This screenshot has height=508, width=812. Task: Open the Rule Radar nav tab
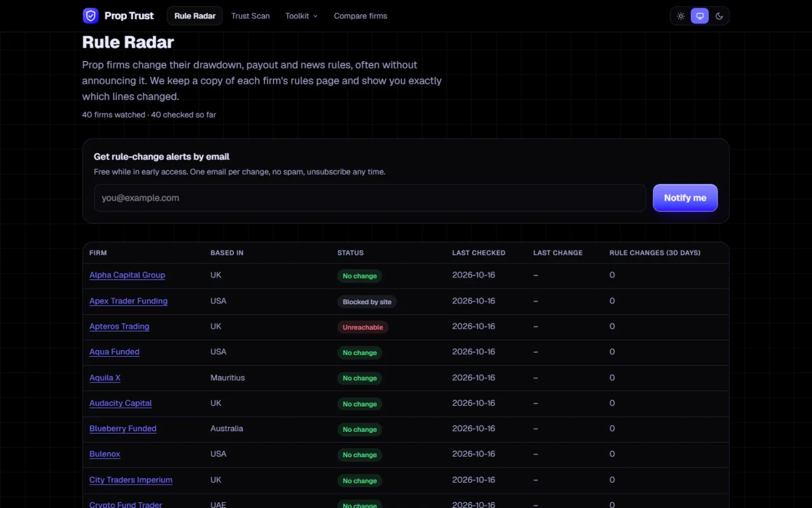point(195,16)
